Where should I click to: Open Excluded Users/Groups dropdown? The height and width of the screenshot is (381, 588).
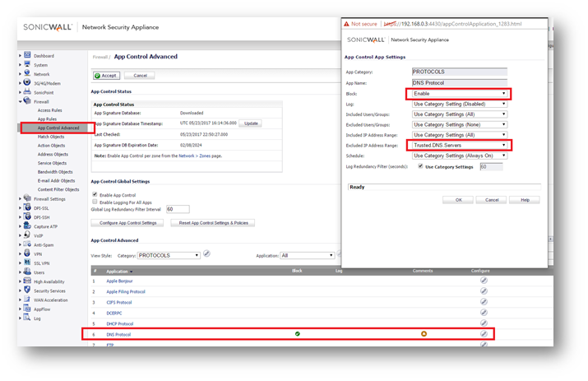(460, 124)
